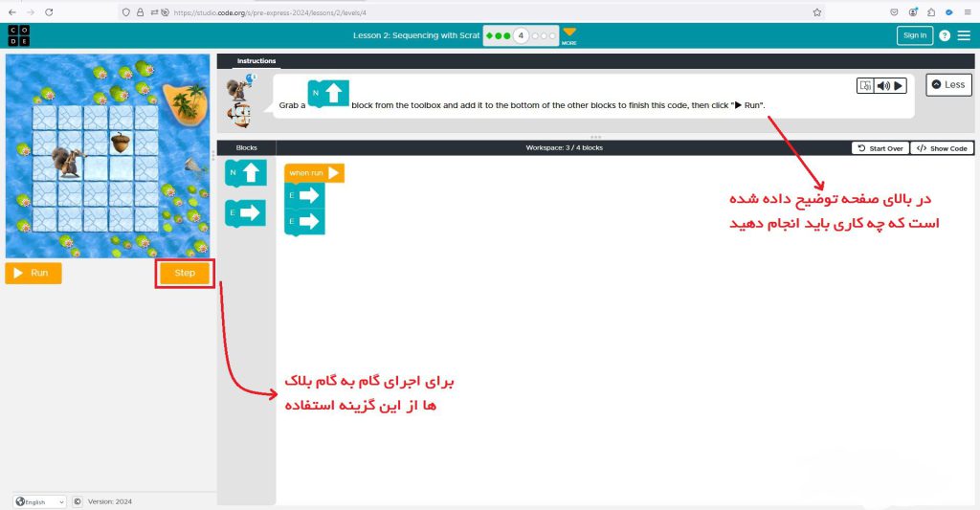Open the Code.org hamburger menu
This screenshot has width=980, height=510.
tap(964, 35)
